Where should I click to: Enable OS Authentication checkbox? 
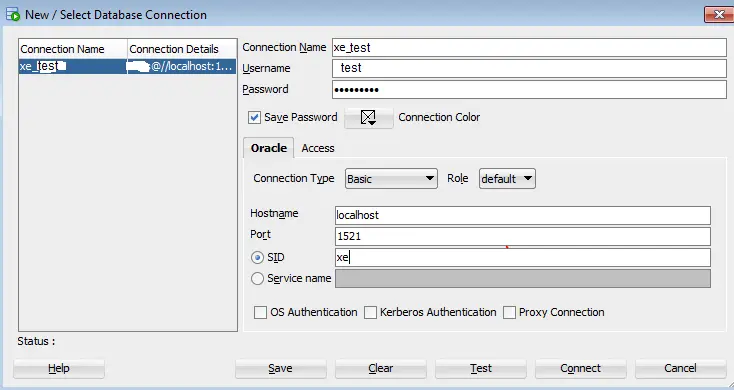(x=260, y=312)
